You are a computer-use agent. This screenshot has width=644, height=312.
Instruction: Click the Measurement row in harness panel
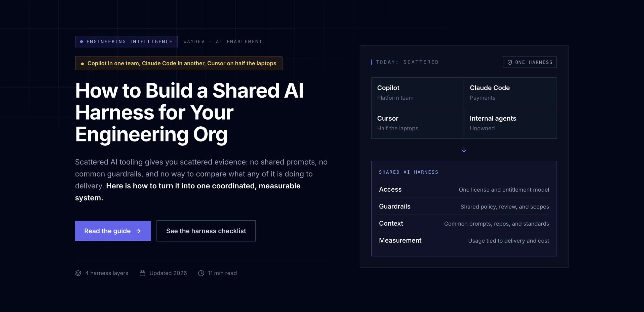(464, 240)
